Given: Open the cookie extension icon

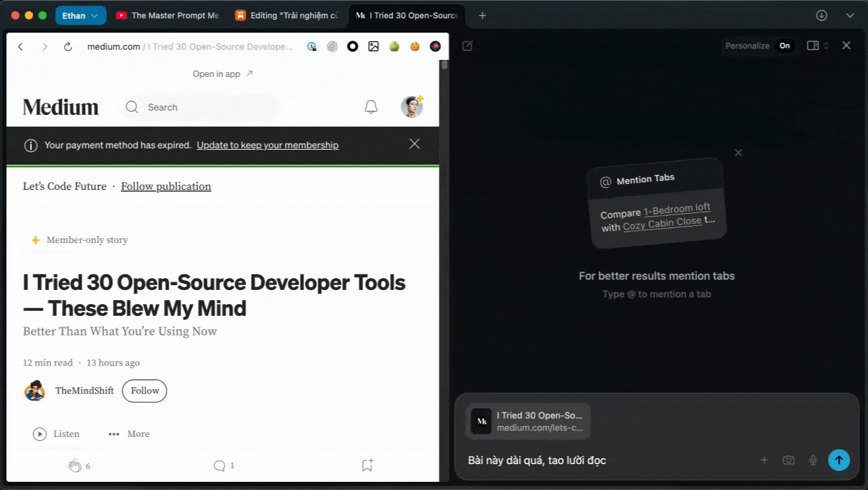Looking at the screenshot, I should pos(414,46).
